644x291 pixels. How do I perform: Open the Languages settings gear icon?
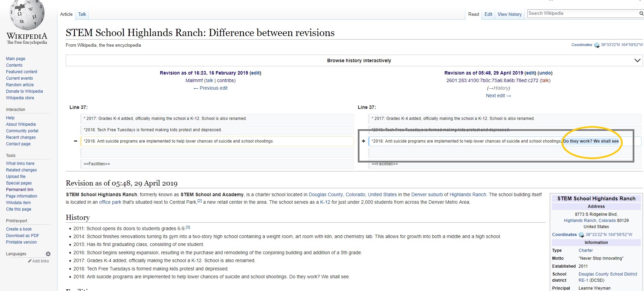click(48, 254)
